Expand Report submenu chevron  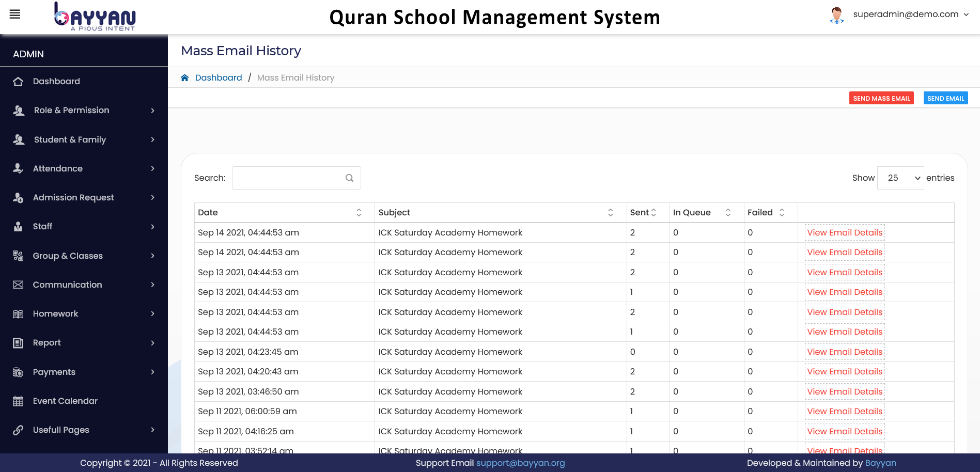(152, 343)
